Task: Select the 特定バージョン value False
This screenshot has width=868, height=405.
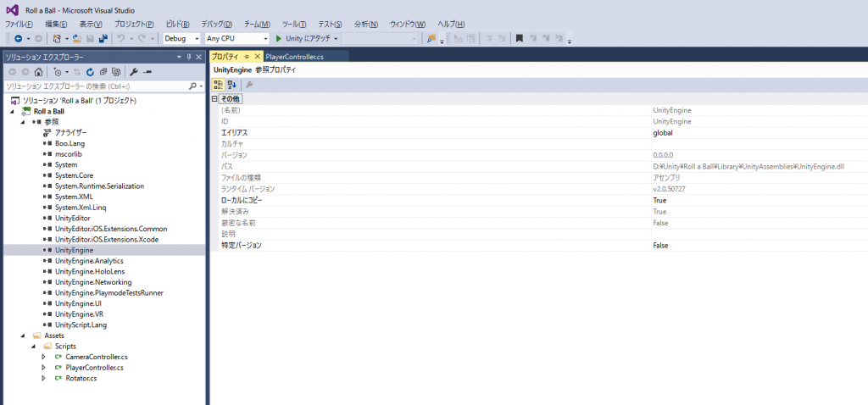Action: [660, 245]
